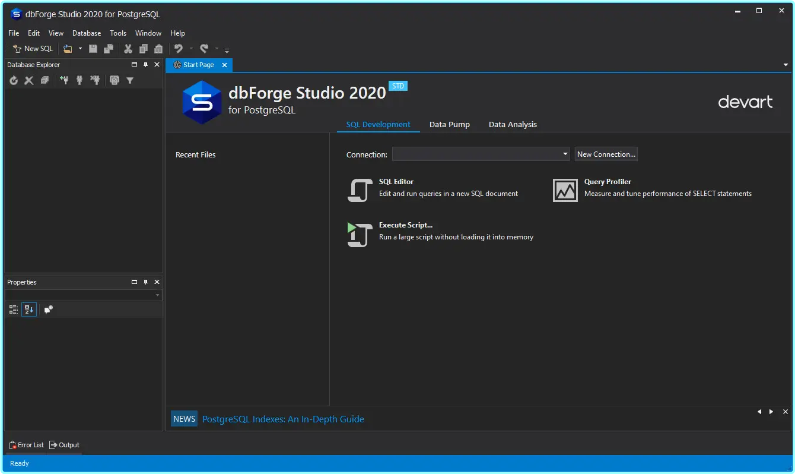795x474 pixels.
Task: Open the Database menu
Action: pyautogui.click(x=87, y=33)
